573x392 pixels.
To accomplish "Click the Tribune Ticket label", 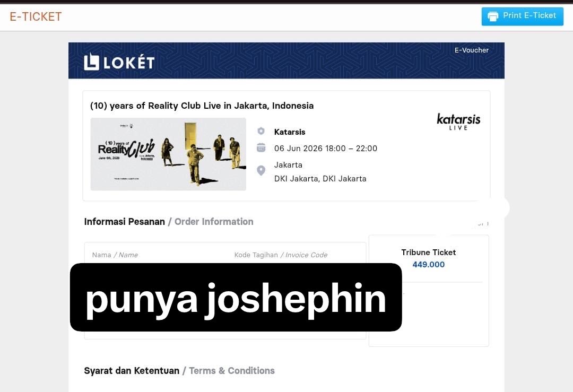I will pyautogui.click(x=429, y=252).
